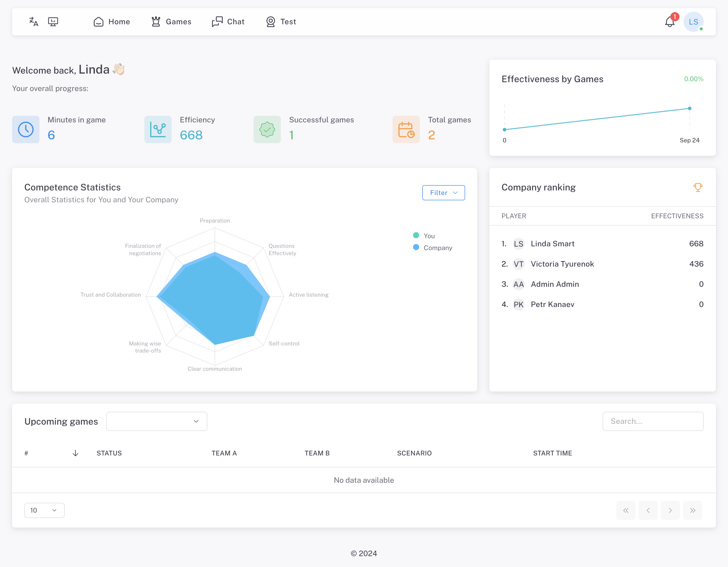
Task: Click the language translation icon
Action: tap(34, 22)
